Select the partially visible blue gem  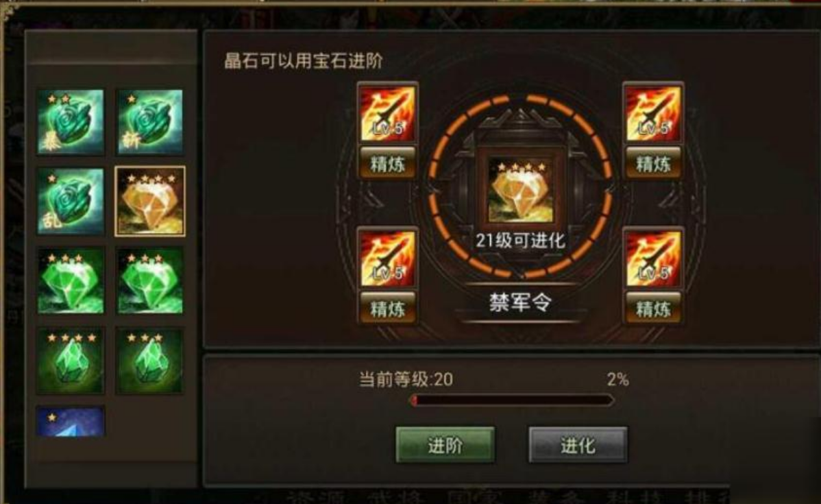(70, 422)
